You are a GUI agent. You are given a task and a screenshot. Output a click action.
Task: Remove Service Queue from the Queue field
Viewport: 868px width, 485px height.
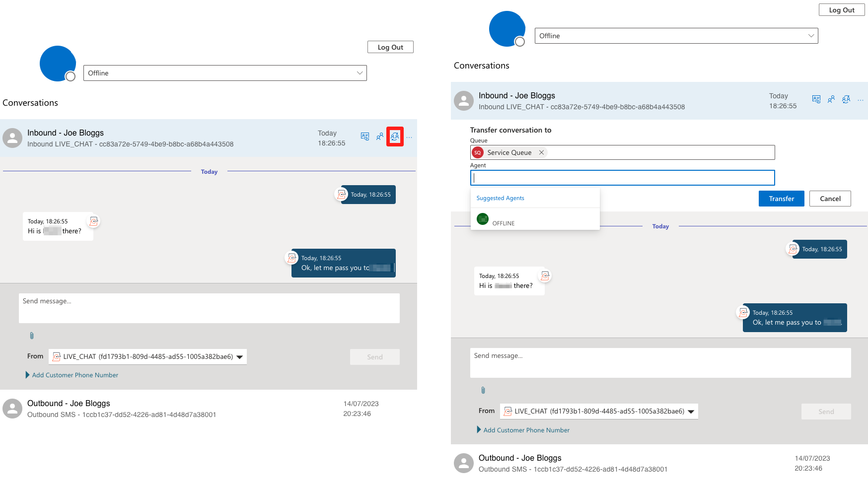tap(541, 152)
